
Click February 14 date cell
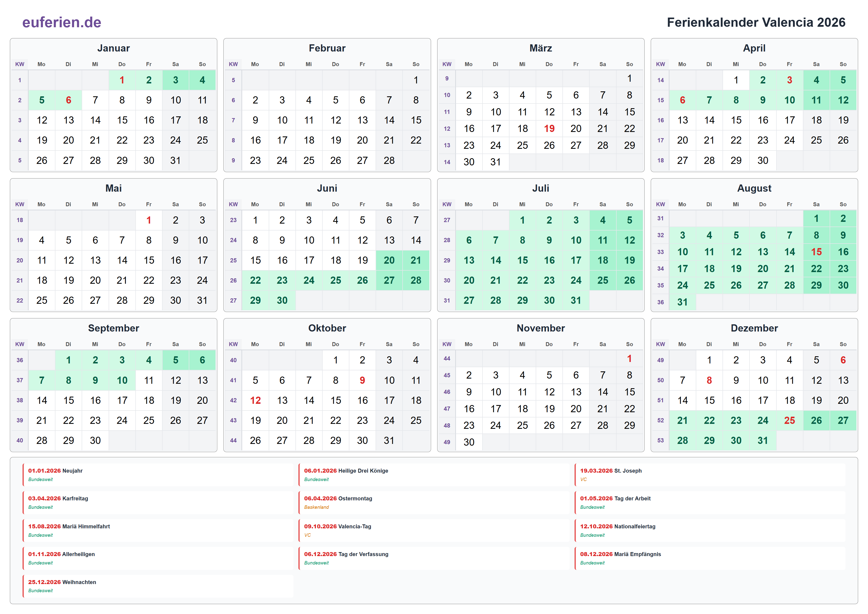coord(389,120)
